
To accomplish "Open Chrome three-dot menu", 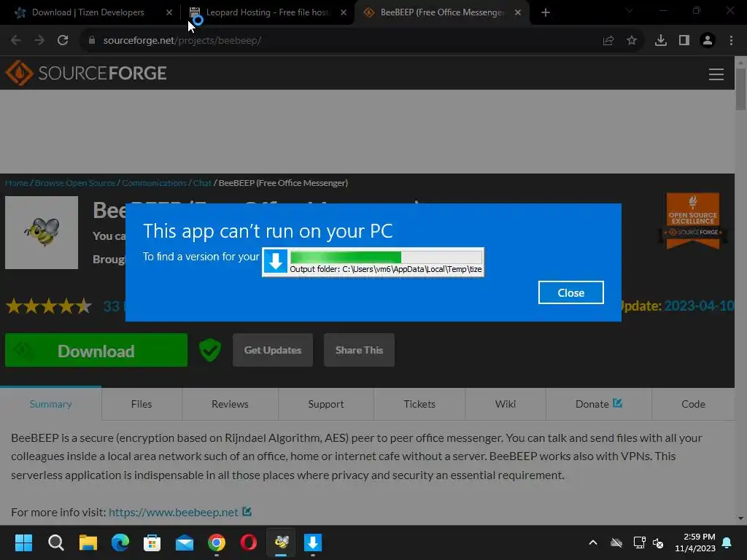I will click(x=731, y=41).
